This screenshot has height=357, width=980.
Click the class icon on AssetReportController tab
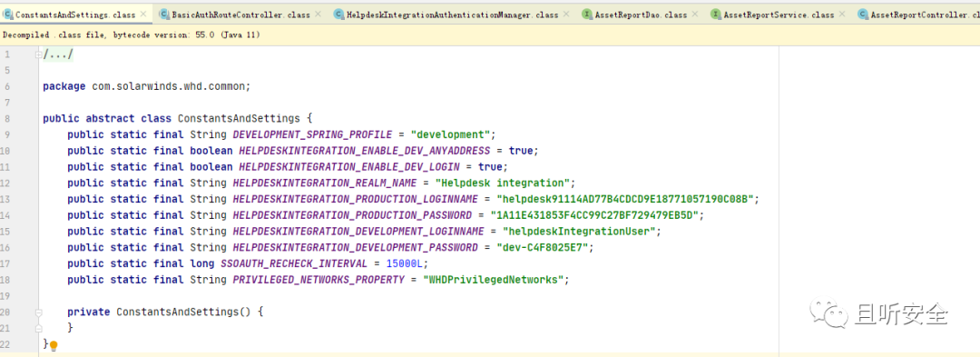[863, 15]
